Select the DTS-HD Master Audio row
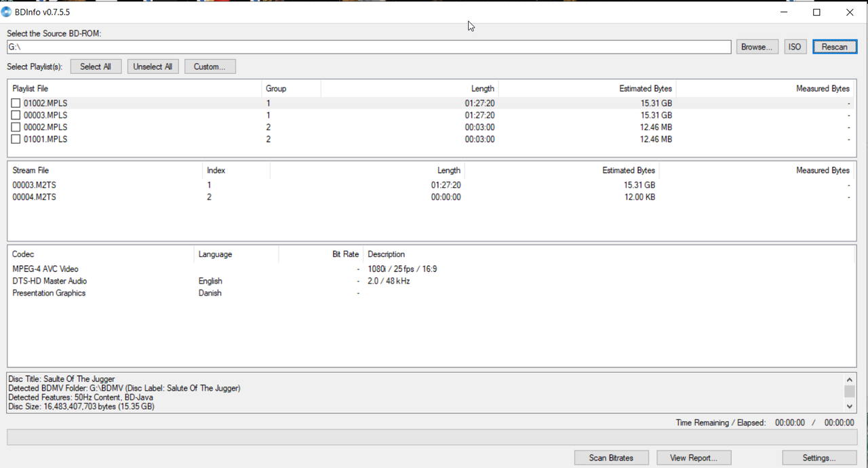This screenshot has width=868, height=468. (431, 281)
